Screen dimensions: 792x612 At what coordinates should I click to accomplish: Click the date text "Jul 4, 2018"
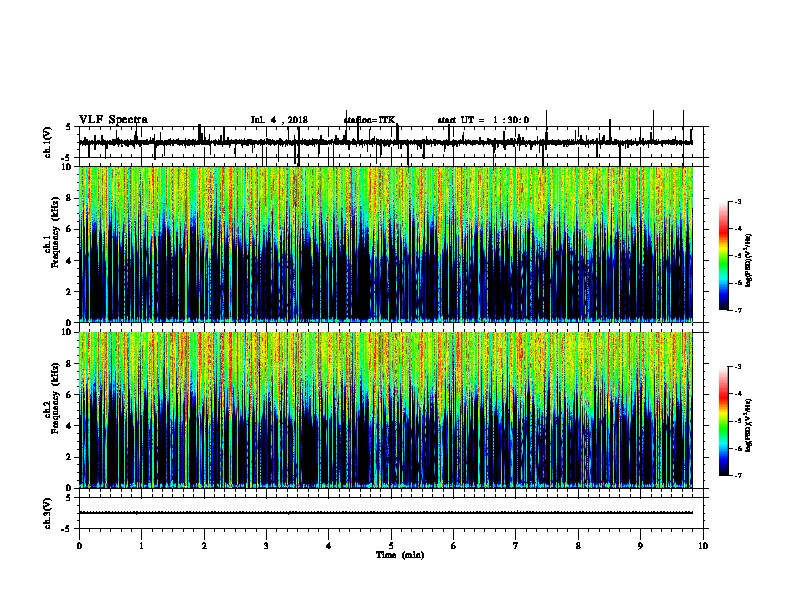(x=279, y=120)
